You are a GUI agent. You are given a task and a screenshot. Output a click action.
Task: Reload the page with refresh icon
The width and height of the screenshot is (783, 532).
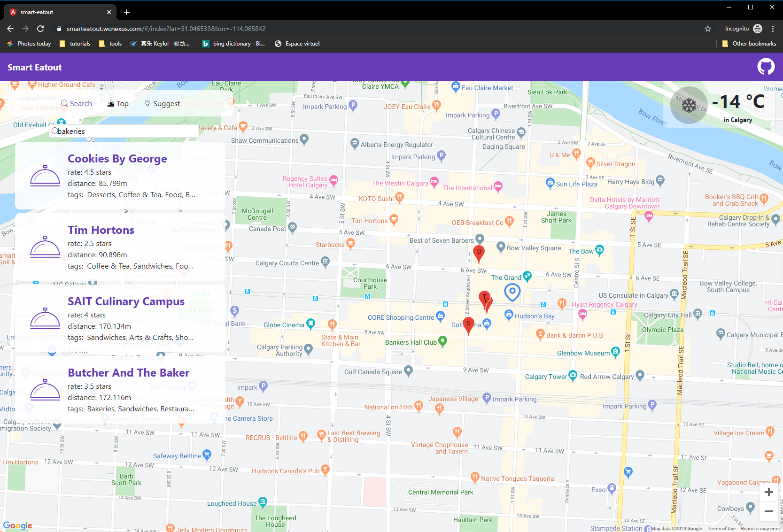coord(40,29)
